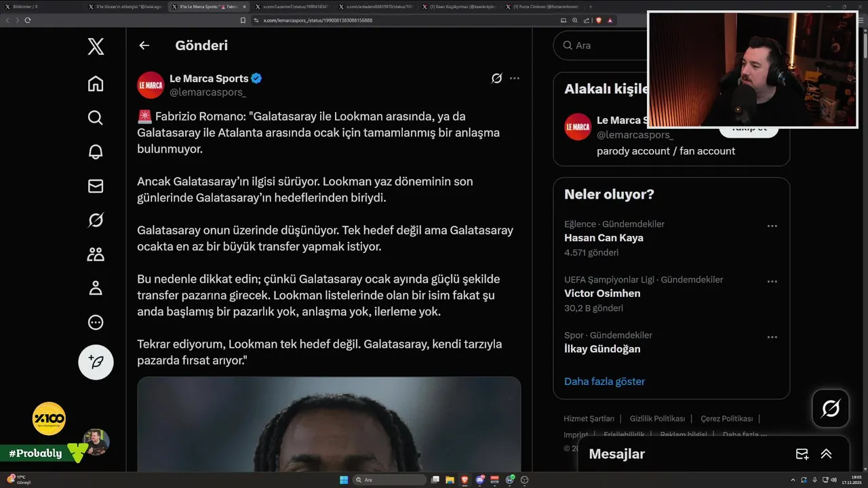Open Çerez Politikası footer link
The height and width of the screenshot is (488, 868).
pos(726,419)
